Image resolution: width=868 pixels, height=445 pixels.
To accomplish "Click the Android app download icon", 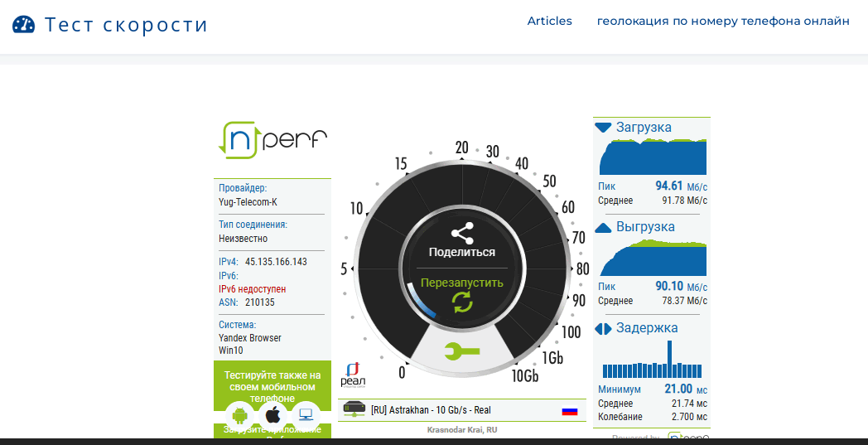I will 239,415.
